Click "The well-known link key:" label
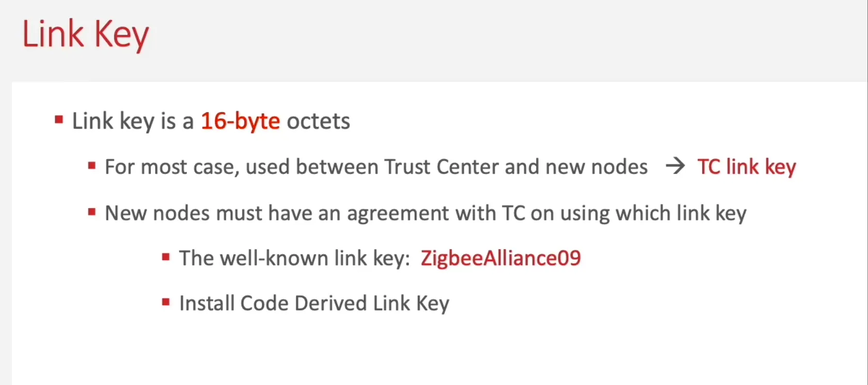868x385 pixels. [294, 258]
